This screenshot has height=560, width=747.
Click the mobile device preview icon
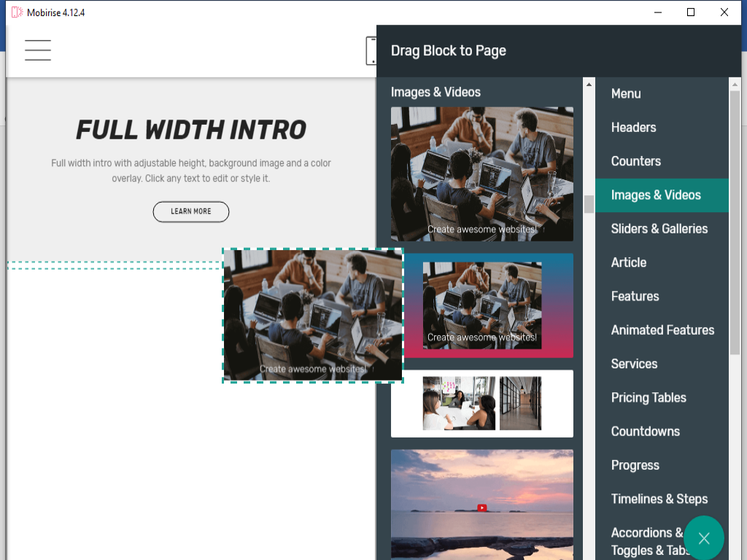point(371,51)
